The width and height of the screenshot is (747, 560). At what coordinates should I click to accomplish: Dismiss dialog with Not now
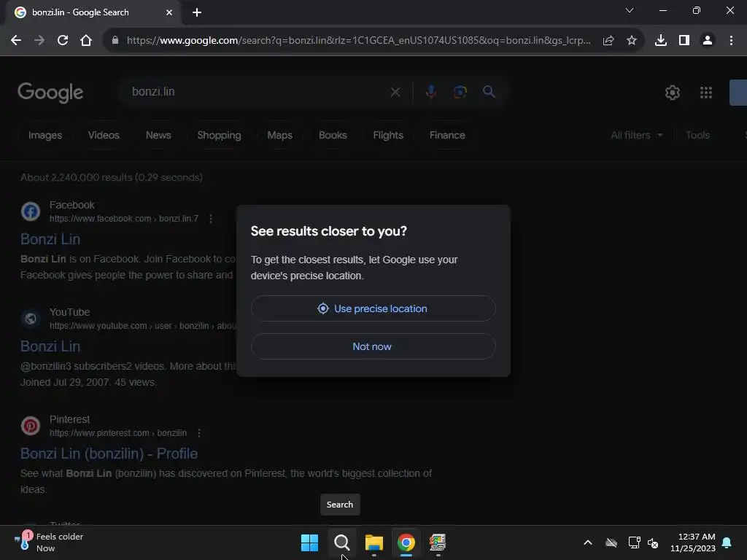tap(373, 346)
